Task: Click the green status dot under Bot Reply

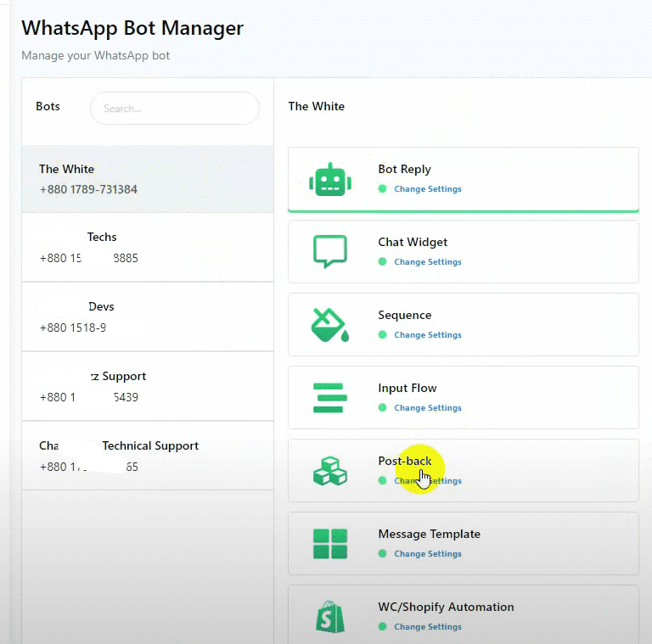Action: click(382, 189)
